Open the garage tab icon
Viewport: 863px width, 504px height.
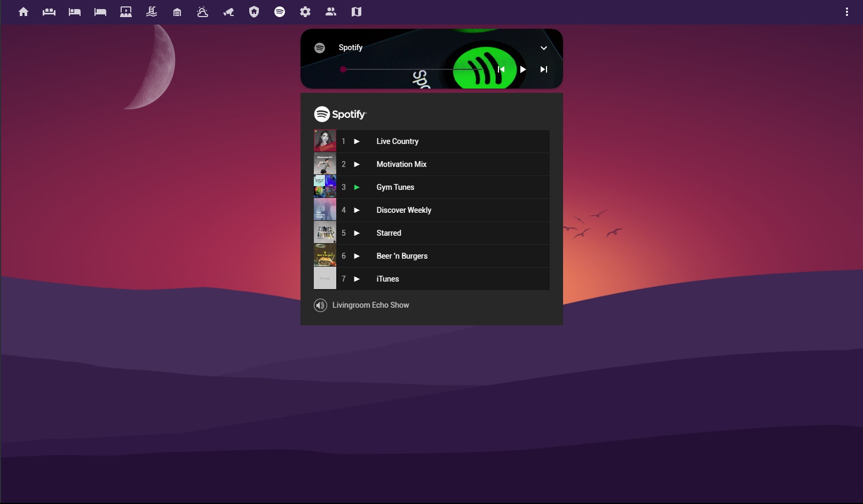click(177, 12)
